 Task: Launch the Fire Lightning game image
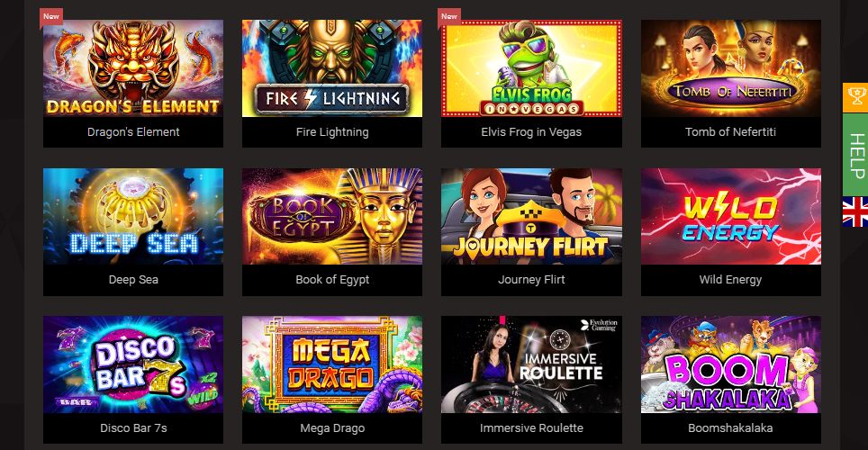332,68
